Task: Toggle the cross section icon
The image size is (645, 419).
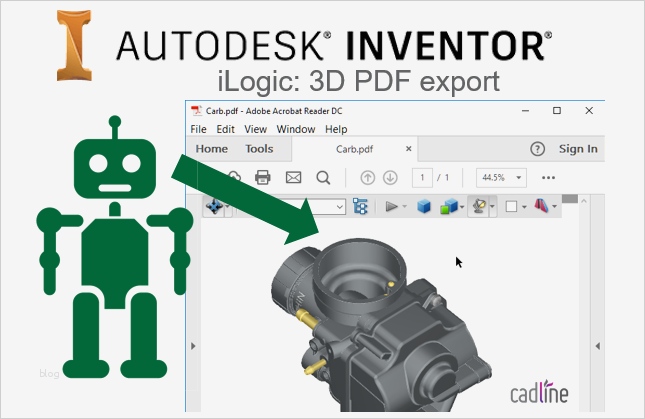Action: [542, 206]
